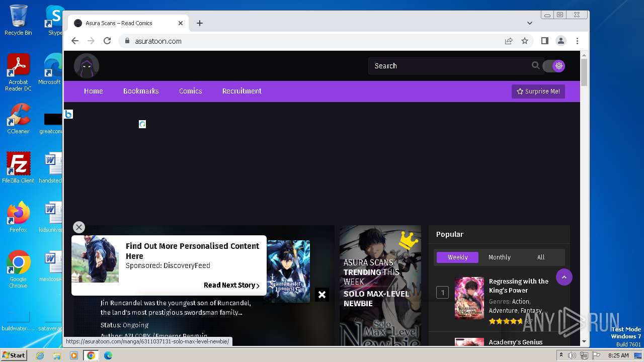Screen dimensions: 644x362
Task: Click File Explorer taskbar icon
Action: (57, 355)
